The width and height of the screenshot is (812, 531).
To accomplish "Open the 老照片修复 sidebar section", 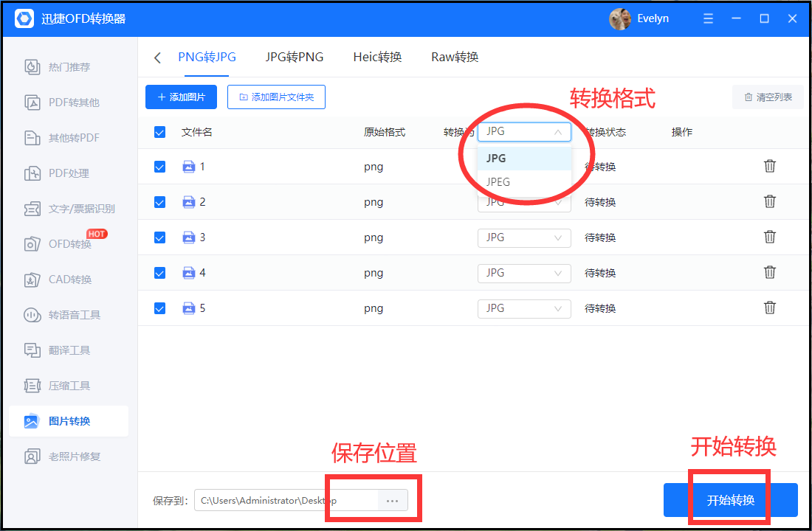I will pos(69,457).
